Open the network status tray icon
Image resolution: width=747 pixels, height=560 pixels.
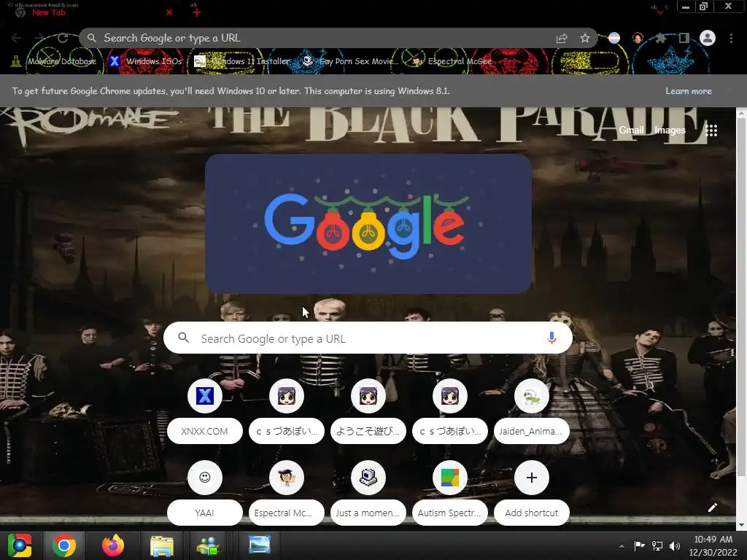[657, 545]
